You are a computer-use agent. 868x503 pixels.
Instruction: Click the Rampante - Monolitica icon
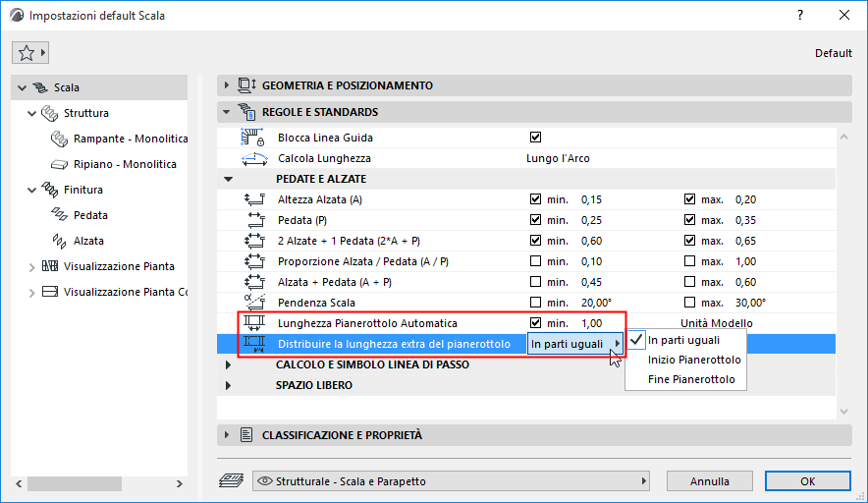pyautogui.click(x=59, y=139)
